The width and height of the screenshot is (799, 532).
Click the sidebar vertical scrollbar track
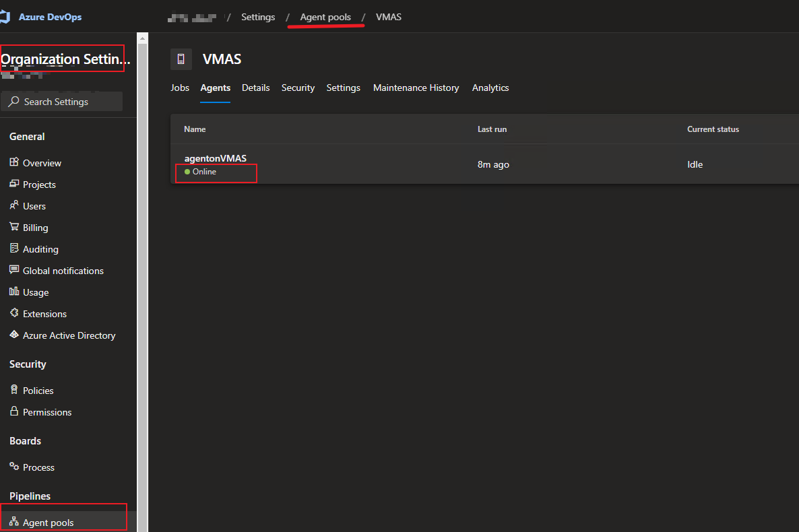point(143,288)
